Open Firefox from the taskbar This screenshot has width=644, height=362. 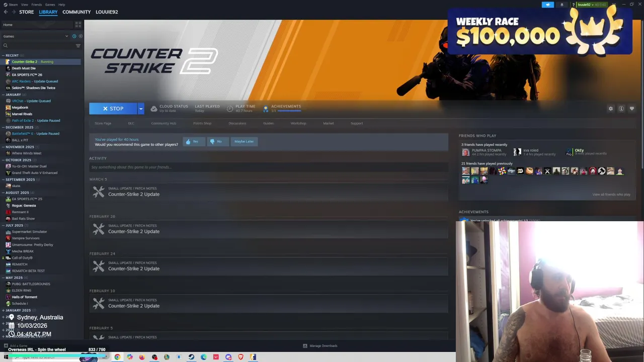pos(142,357)
